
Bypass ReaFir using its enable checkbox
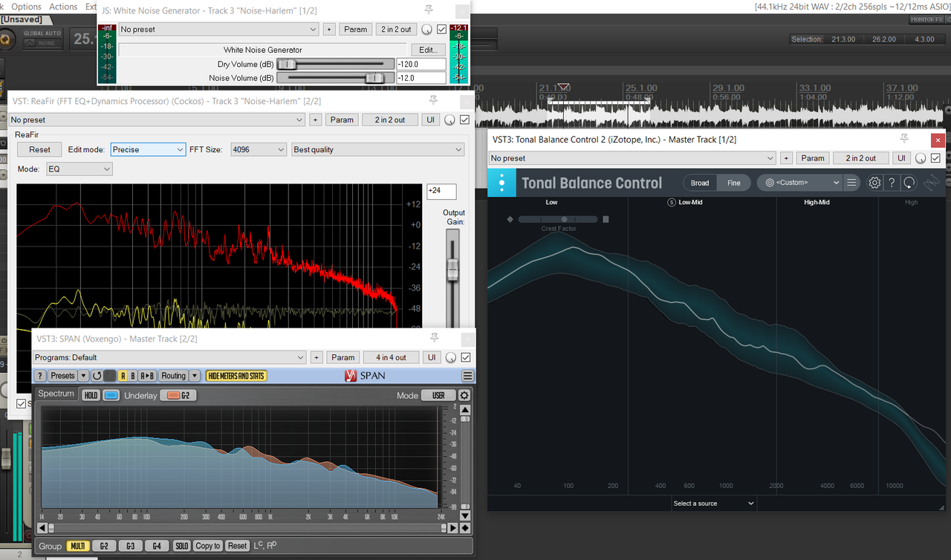coord(465,120)
